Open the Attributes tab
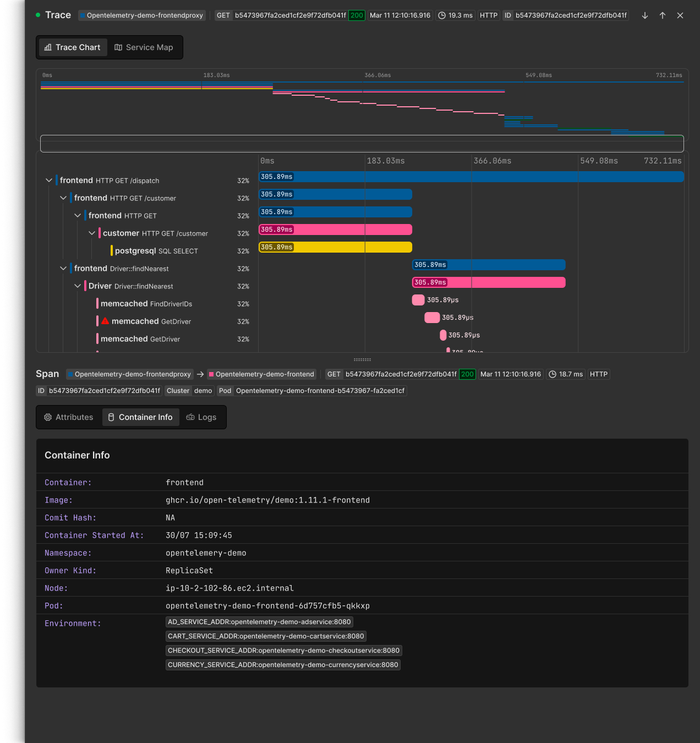 point(69,417)
